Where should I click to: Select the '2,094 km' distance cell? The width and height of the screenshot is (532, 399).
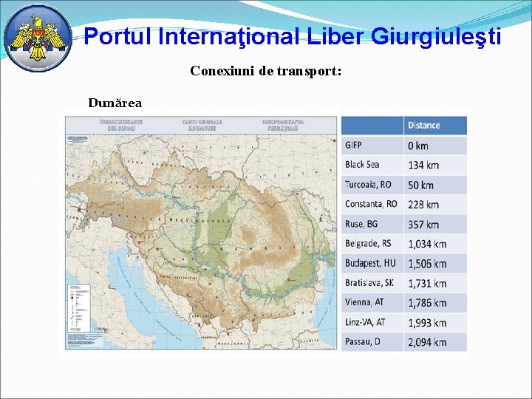pos(435,342)
